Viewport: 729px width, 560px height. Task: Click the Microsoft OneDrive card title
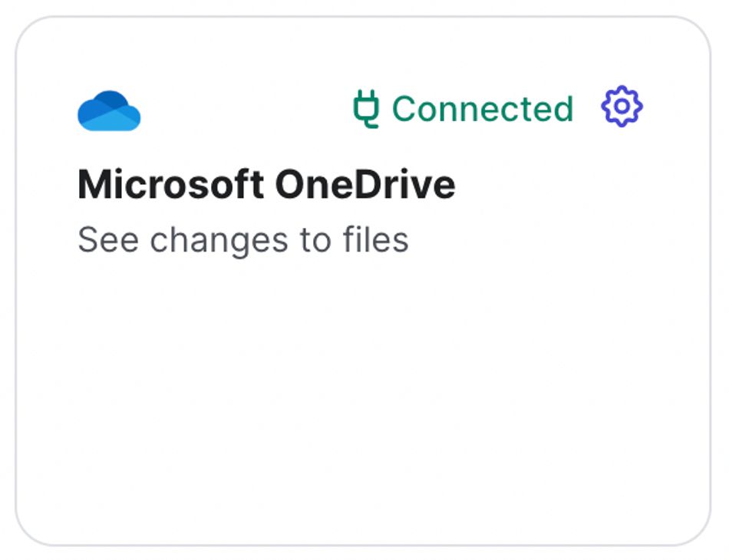tap(266, 185)
